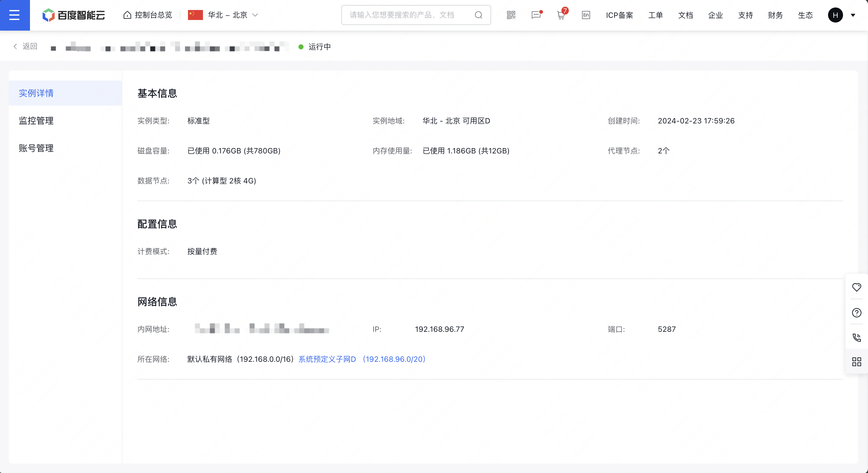Click the port value 5287
Screen dimensions: 868x473
[x=667, y=329]
